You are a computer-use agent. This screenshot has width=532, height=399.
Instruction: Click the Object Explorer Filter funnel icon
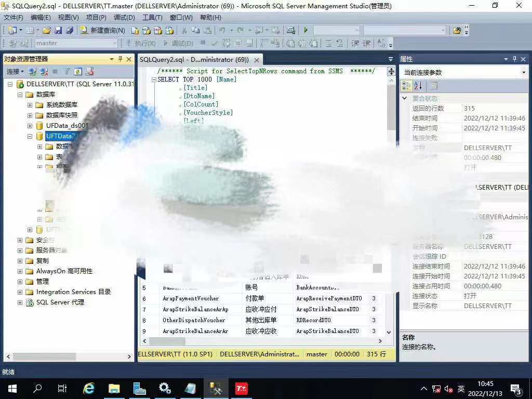pos(67,72)
